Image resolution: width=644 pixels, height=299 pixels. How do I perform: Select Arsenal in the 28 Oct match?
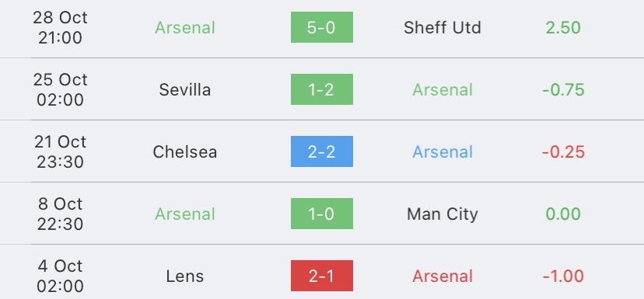(185, 28)
